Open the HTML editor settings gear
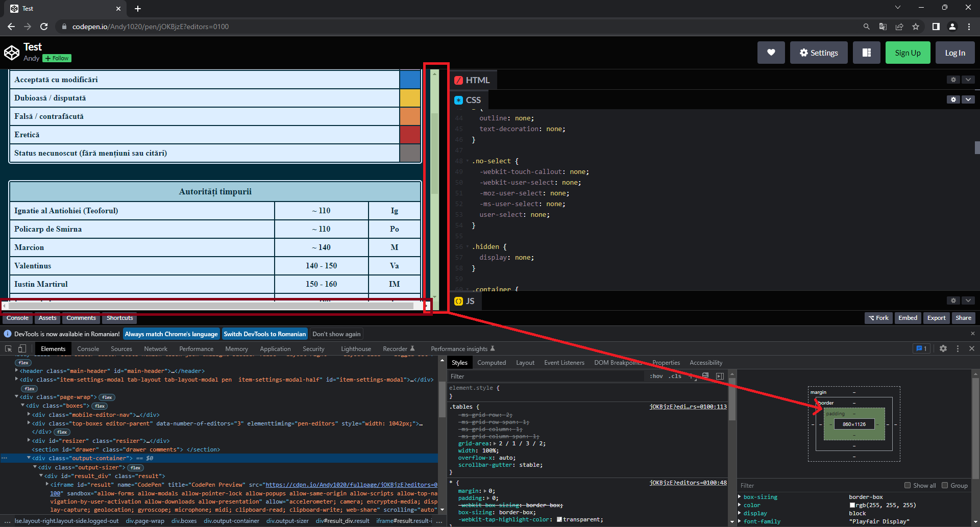 (953, 80)
